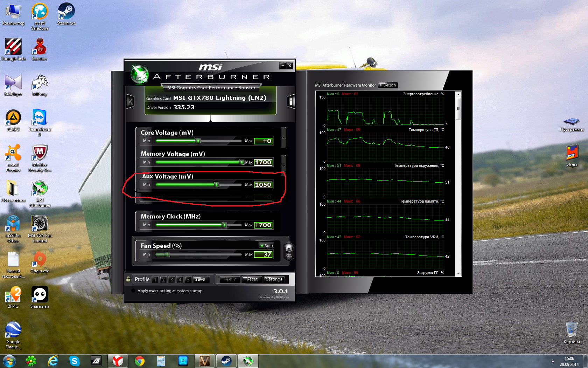Click the Core Voltage slider handle
Screen dimensions: 588x368
[x=198, y=141]
